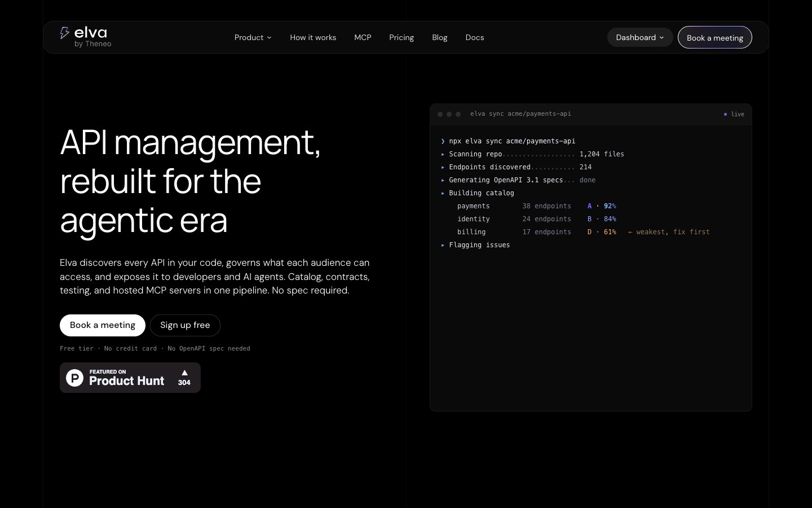The width and height of the screenshot is (812, 508).
Task: Click the Sign up free button
Action: coord(185,325)
